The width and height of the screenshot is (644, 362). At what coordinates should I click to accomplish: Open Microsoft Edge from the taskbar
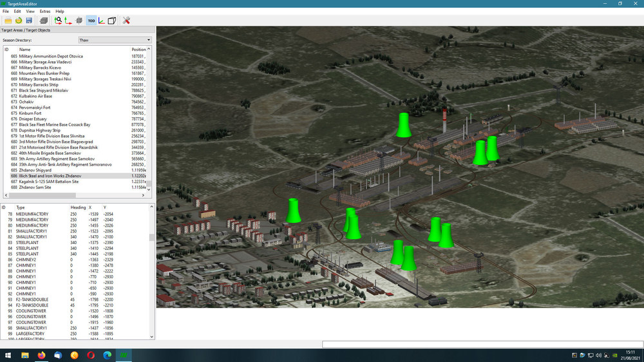click(x=107, y=356)
